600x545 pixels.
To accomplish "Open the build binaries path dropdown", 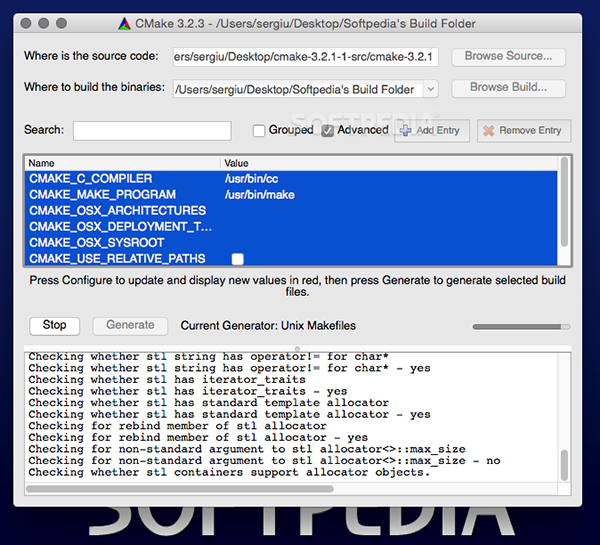I will pos(430,89).
